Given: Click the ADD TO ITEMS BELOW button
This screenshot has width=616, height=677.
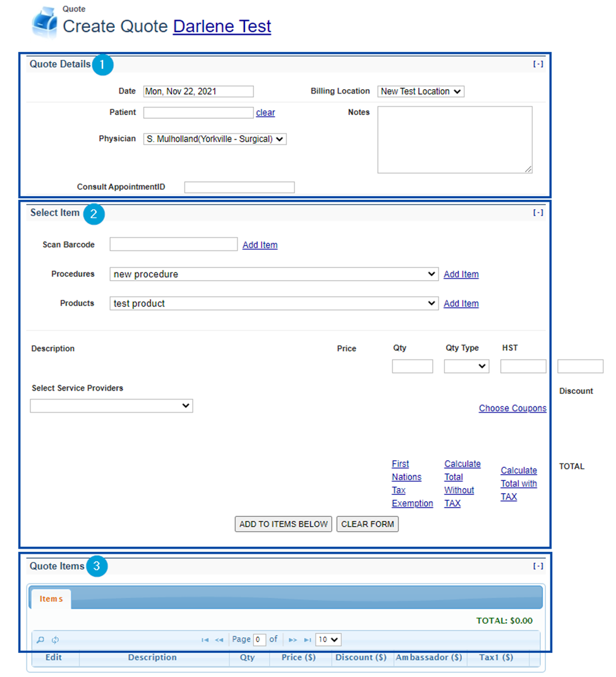Looking at the screenshot, I should pos(283,524).
